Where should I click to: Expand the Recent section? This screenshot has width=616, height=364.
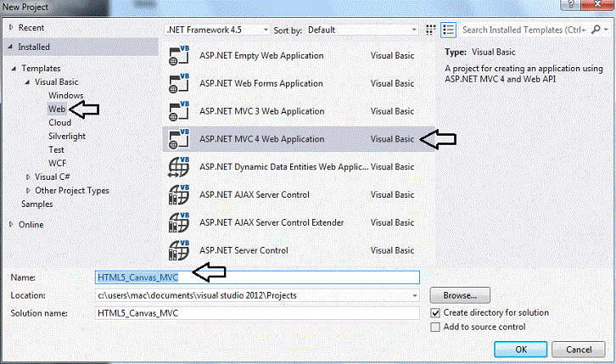pyautogui.click(x=11, y=27)
